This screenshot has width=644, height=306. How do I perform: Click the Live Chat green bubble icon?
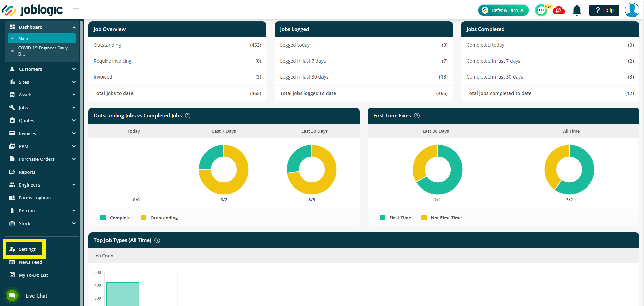[12, 296]
